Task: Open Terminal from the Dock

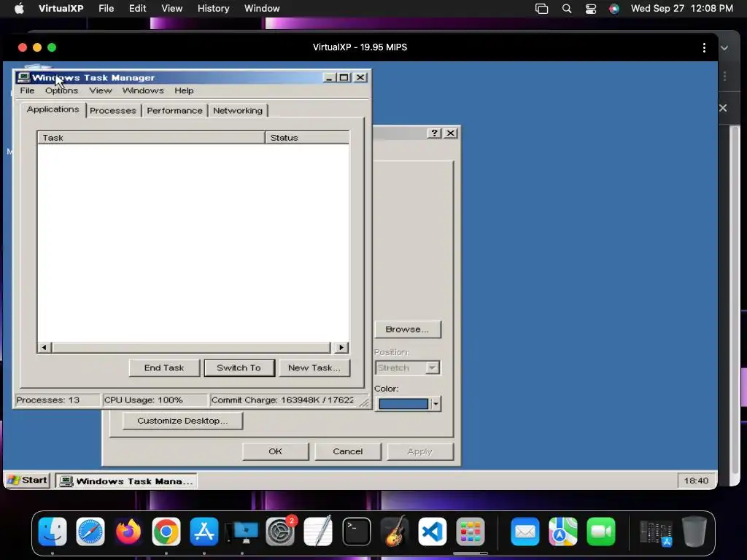Action: click(x=356, y=532)
